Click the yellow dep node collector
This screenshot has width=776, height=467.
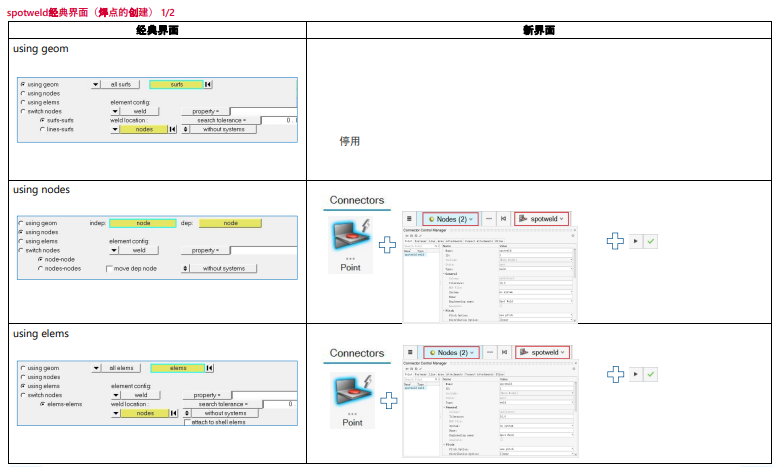(x=230, y=223)
